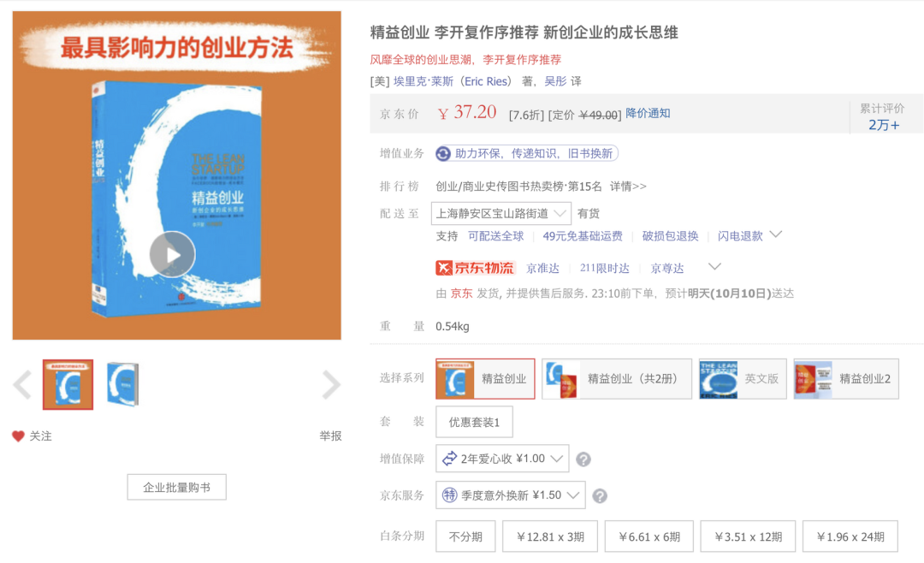The height and width of the screenshot is (563, 924).
Task: Click the 企业批量购书 button
Action: [177, 488]
